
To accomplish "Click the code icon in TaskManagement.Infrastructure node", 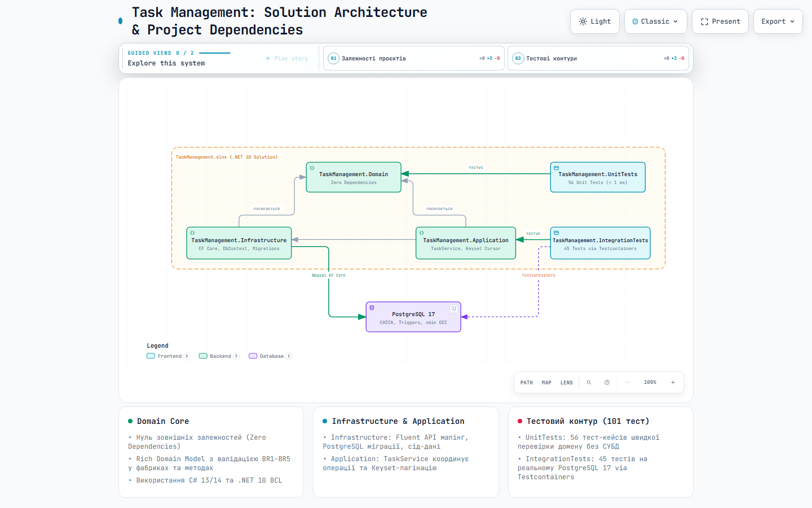I will point(192,233).
